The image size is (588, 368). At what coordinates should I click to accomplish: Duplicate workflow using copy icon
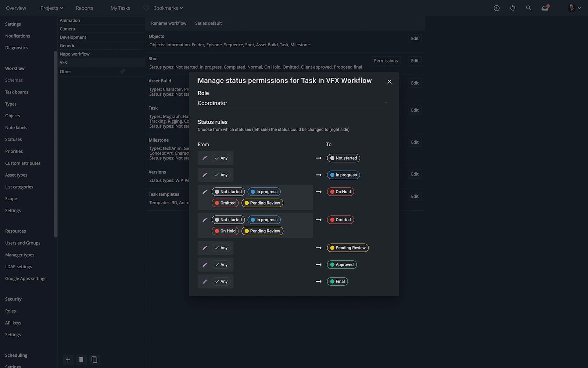(x=94, y=360)
